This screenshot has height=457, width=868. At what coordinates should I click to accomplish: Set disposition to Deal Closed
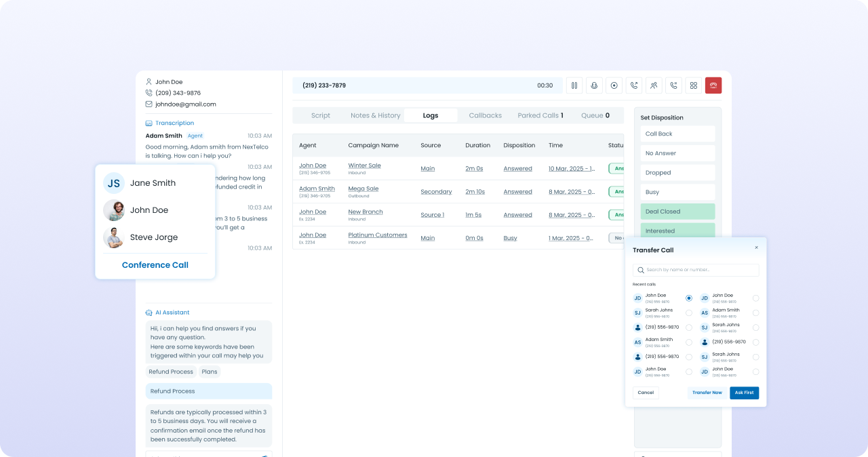[x=677, y=212]
